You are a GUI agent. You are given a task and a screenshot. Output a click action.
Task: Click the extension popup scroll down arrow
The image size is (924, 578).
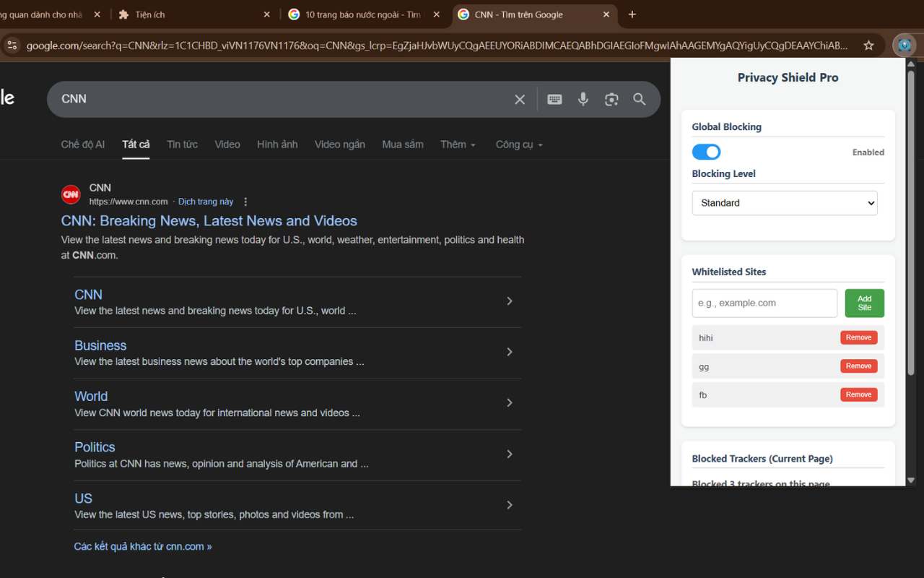tap(911, 480)
